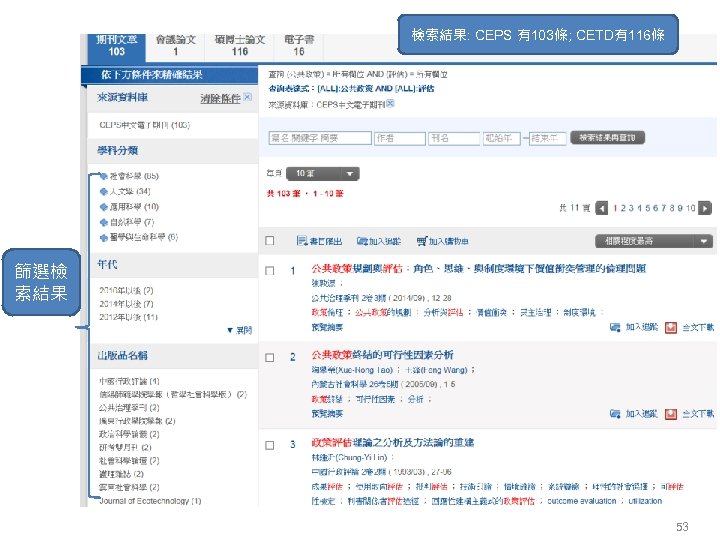Click the 結束年 input field

[548, 138]
